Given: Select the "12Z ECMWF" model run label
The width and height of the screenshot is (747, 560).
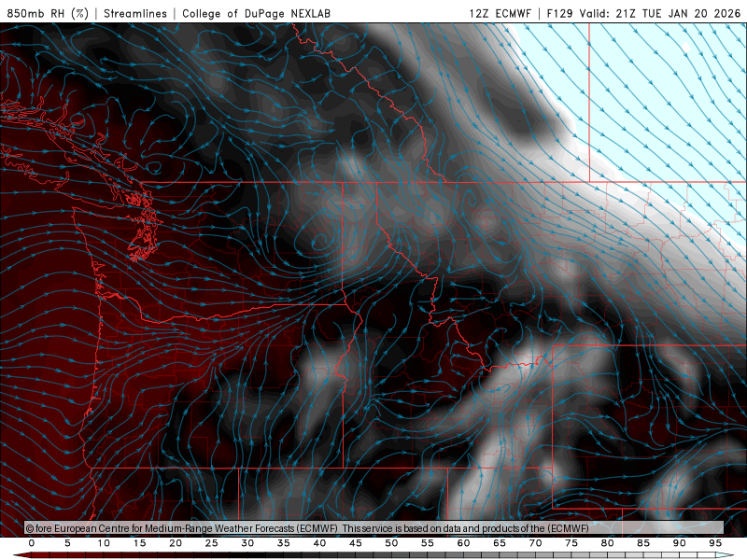Looking at the screenshot, I should pyautogui.click(x=500, y=13).
